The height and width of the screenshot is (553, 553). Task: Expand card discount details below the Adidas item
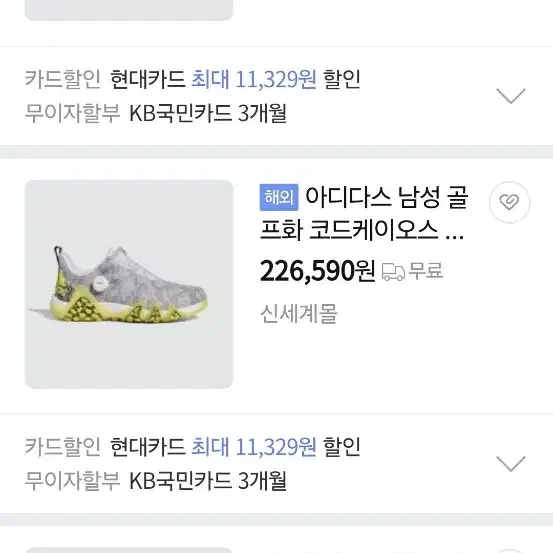coord(511,463)
